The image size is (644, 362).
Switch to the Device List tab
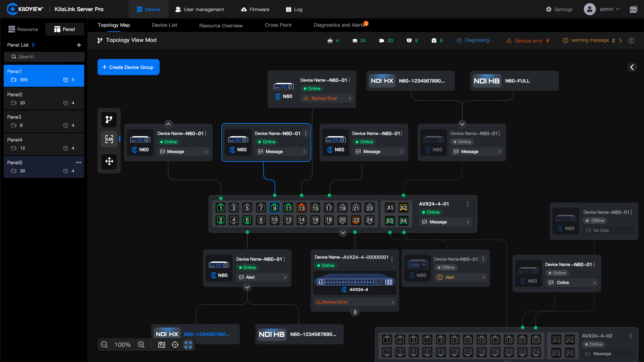click(x=164, y=25)
